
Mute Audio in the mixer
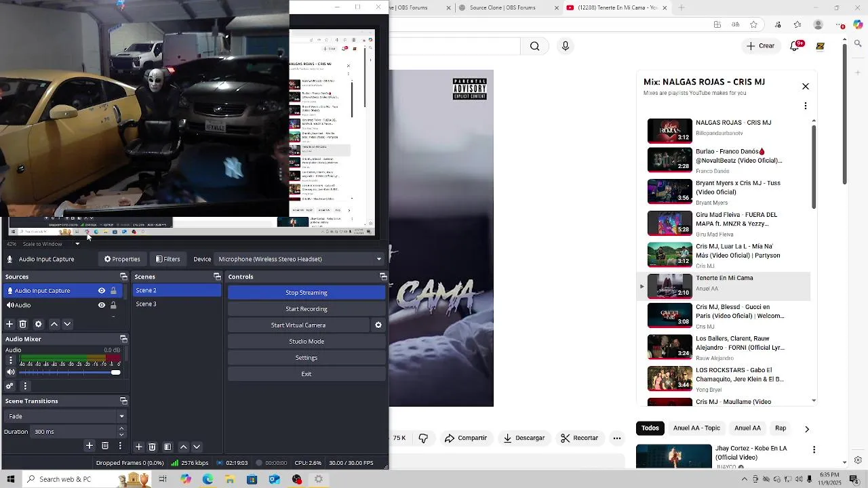point(10,372)
